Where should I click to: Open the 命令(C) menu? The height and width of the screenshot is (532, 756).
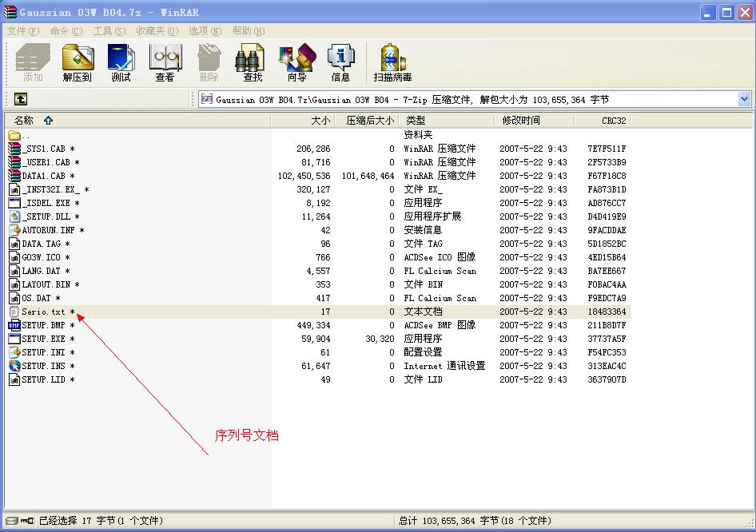tap(66, 31)
